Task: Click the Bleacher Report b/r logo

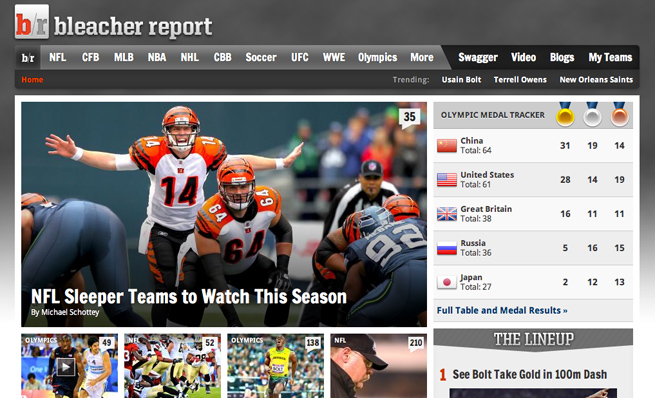Action: point(32,22)
